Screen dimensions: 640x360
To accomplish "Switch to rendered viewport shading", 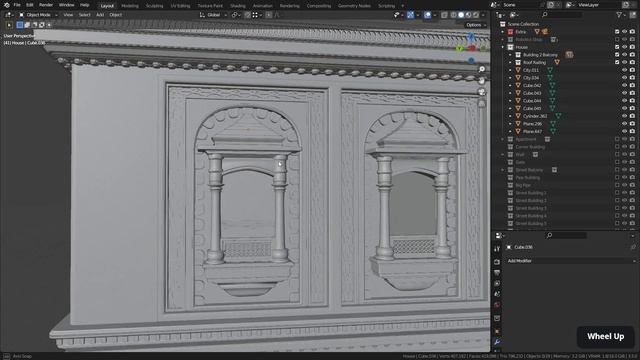I will pyautogui.click(x=476, y=15).
